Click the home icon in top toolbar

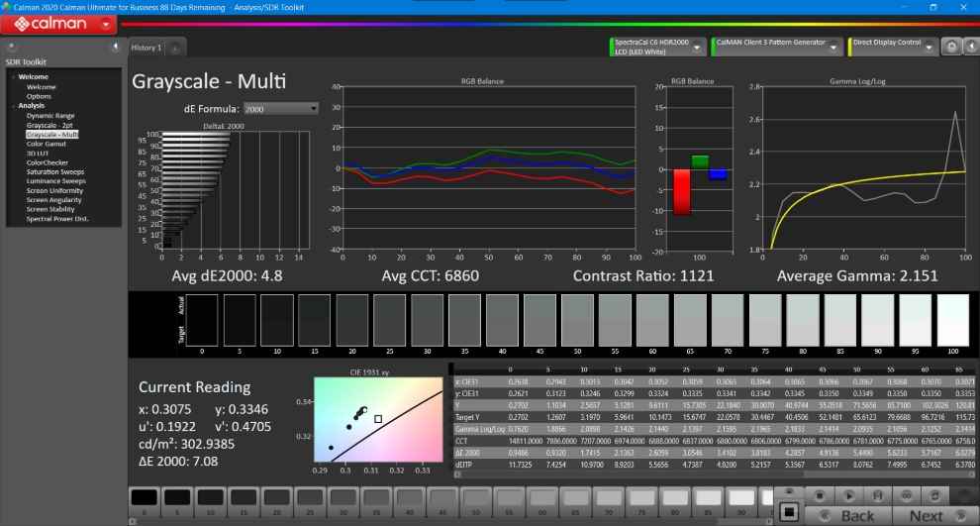point(951,47)
